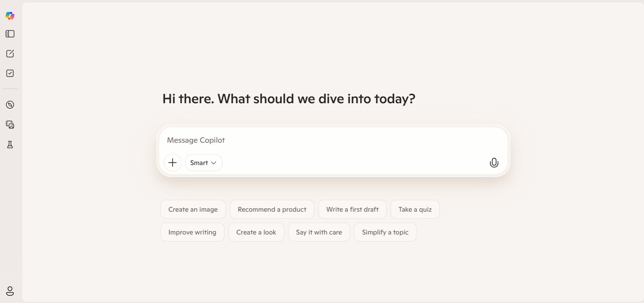Select Say it with care

point(319,232)
